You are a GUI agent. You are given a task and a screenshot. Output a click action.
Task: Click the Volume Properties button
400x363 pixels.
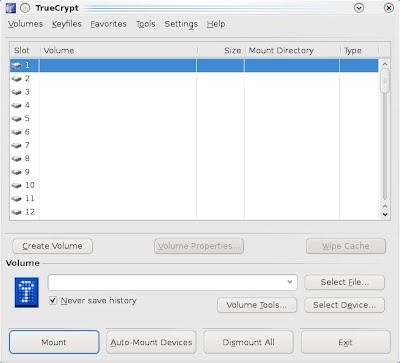pyautogui.click(x=199, y=246)
